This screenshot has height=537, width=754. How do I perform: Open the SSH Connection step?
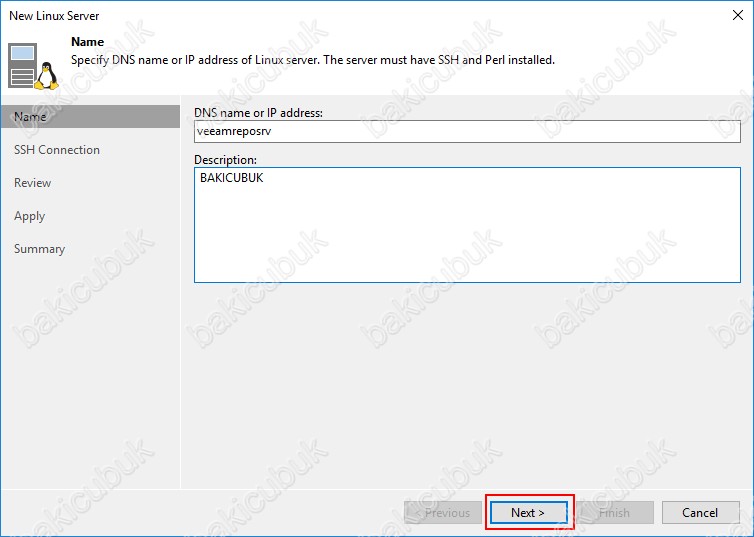click(x=57, y=150)
